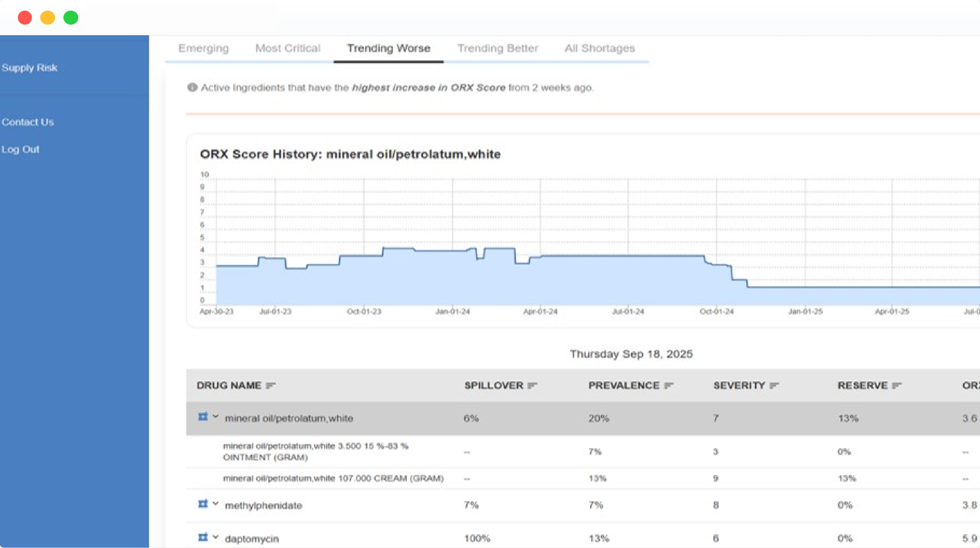Sort by Prevalence column icon
The width and height of the screenshot is (980, 548).
[668, 386]
